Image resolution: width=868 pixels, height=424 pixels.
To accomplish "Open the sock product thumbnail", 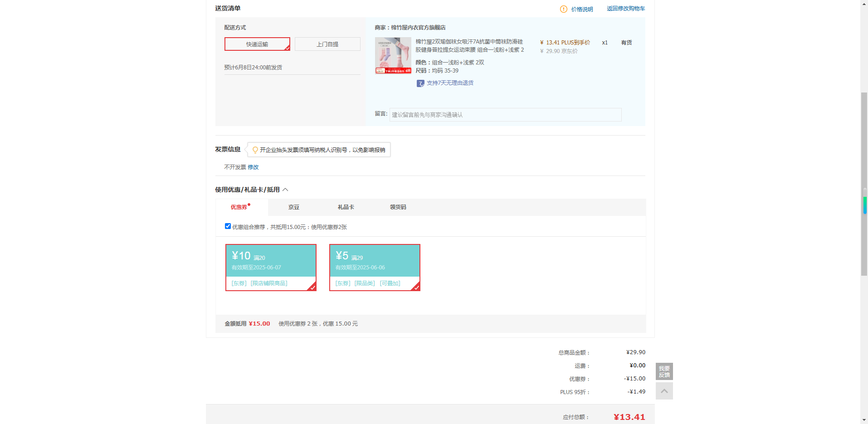I will pos(393,55).
